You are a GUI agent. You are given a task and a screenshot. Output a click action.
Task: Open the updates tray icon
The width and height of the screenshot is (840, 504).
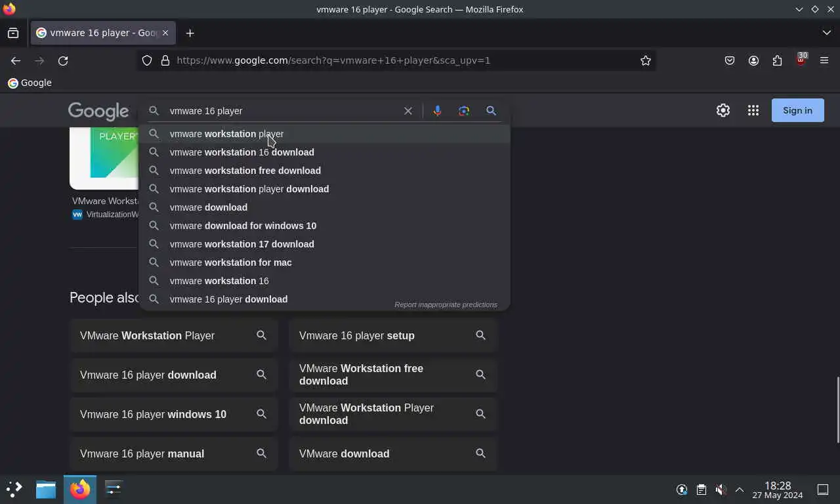click(682, 490)
